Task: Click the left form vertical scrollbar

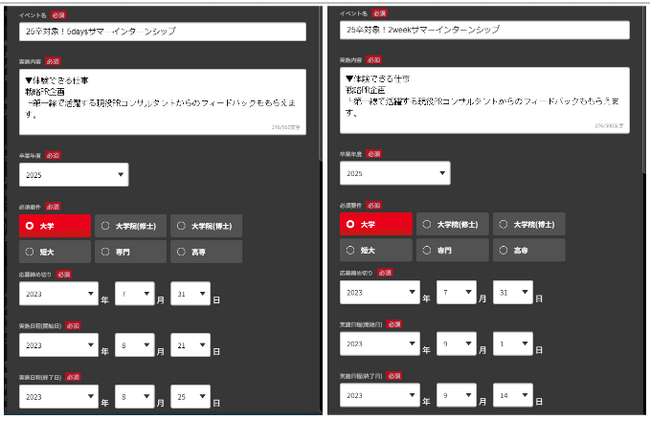Action: pyautogui.click(x=321, y=83)
